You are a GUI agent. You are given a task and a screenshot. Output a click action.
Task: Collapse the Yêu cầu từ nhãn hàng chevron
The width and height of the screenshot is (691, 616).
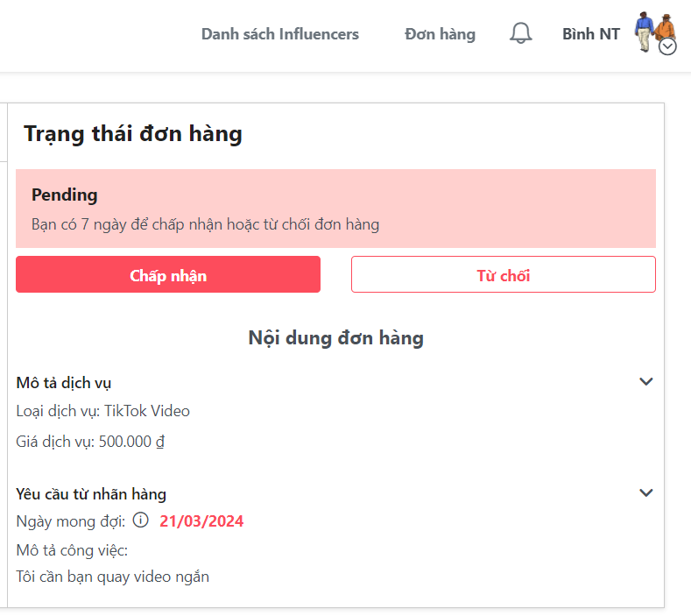[646, 493]
